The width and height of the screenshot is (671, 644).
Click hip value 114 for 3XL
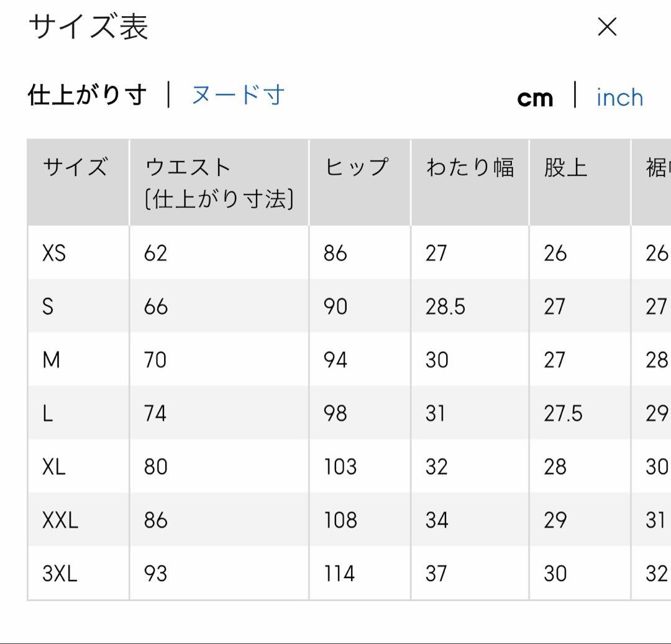339,573
